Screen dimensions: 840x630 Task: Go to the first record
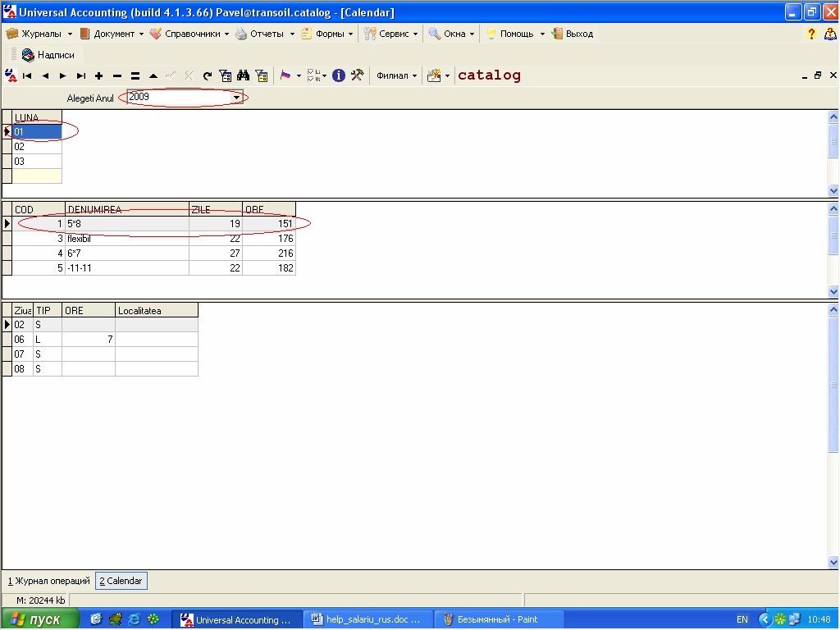click(x=27, y=76)
